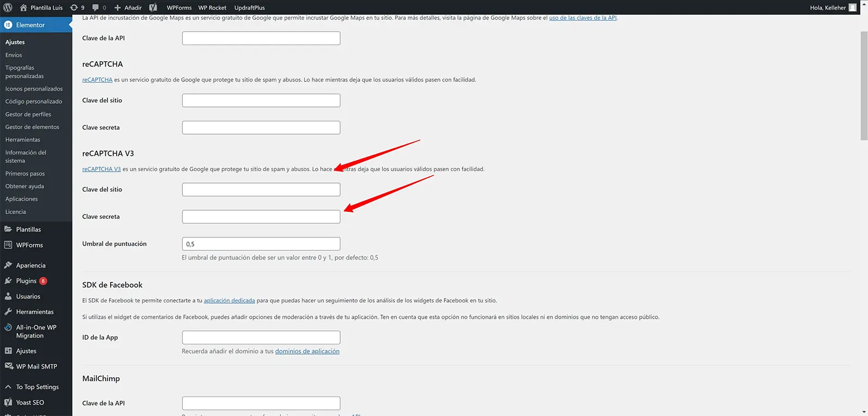The width and height of the screenshot is (868, 416).
Task: Click the Elementor sidebar icon
Action: (x=8, y=25)
